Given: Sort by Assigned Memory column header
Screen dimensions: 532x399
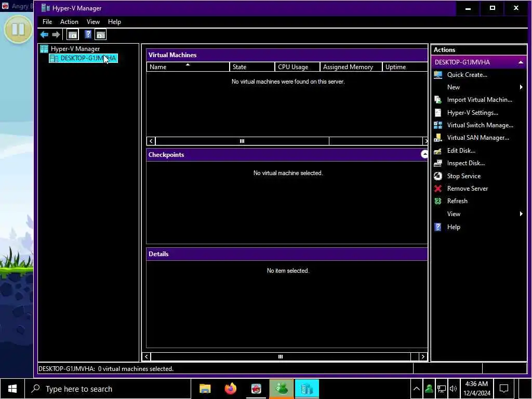Looking at the screenshot, I should tap(351, 67).
